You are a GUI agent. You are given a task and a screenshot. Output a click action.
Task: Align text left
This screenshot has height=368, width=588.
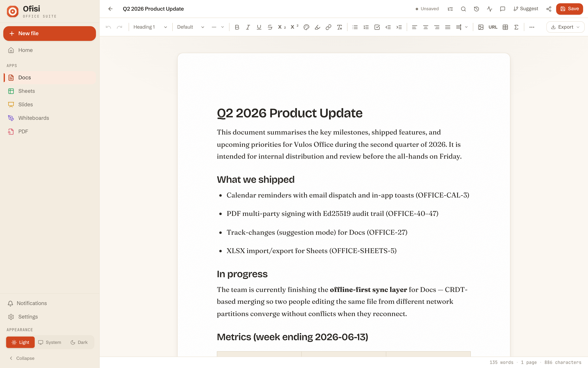(x=414, y=27)
